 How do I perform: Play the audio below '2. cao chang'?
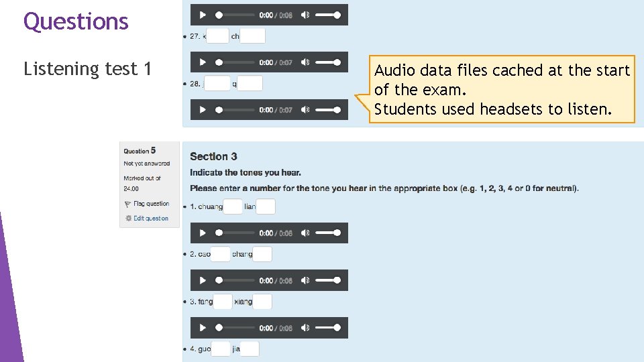202,280
